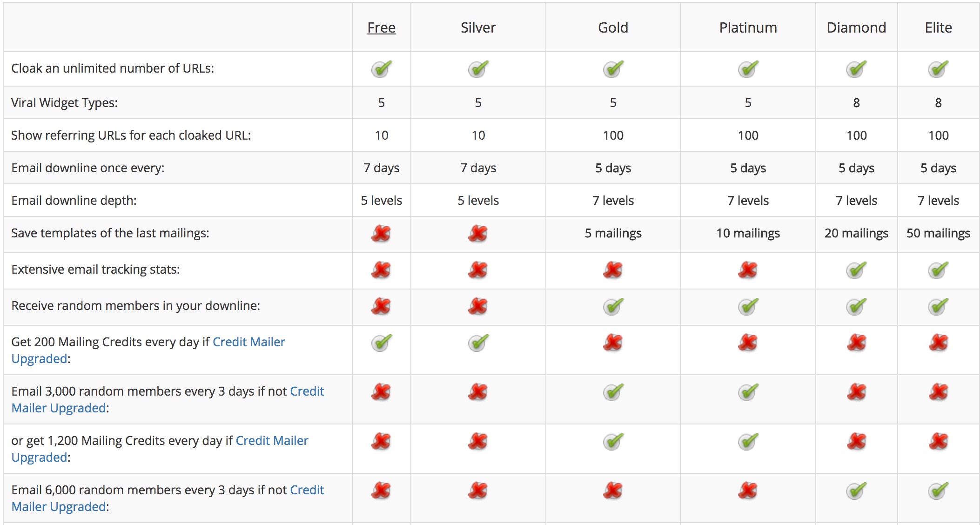Click the Silver 7 days email downline cell
The width and height of the screenshot is (980, 525).
click(x=478, y=168)
